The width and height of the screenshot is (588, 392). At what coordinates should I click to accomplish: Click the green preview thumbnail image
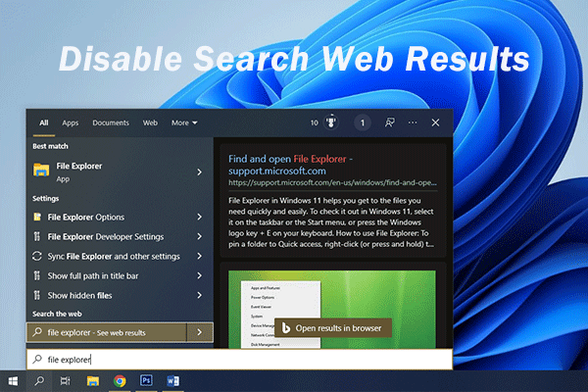332,309
